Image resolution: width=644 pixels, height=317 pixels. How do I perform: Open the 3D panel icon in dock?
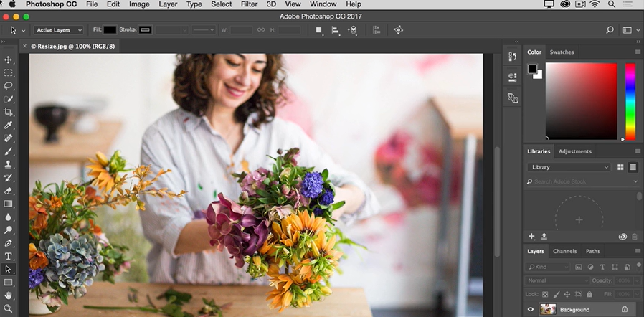(x=513, y=77)
